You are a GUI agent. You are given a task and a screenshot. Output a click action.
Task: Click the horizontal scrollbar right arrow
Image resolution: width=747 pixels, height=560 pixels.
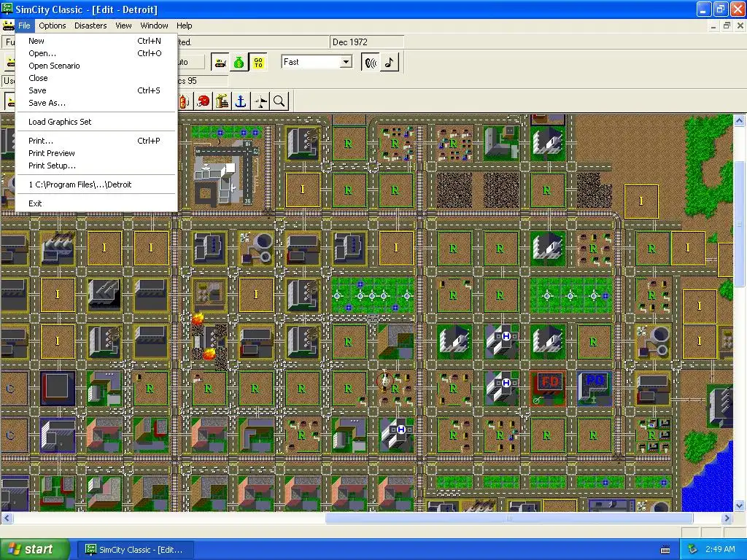coord(727,518)
